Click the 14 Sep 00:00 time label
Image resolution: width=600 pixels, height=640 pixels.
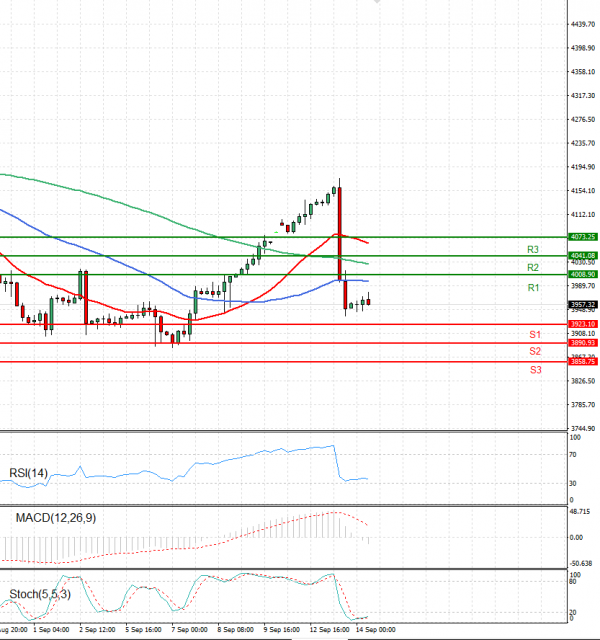[376, 630]
